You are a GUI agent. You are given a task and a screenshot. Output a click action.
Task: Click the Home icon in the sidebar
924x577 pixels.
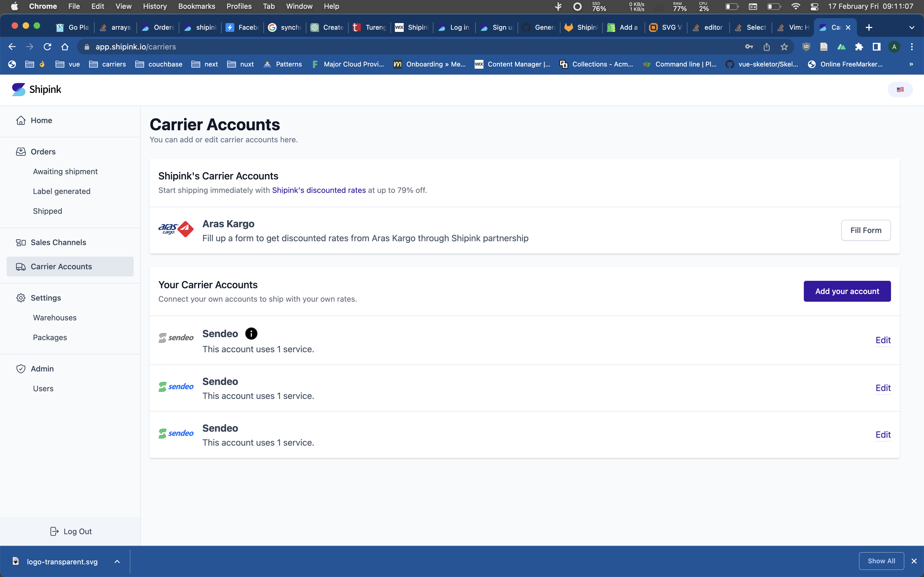tap(21, 120)
